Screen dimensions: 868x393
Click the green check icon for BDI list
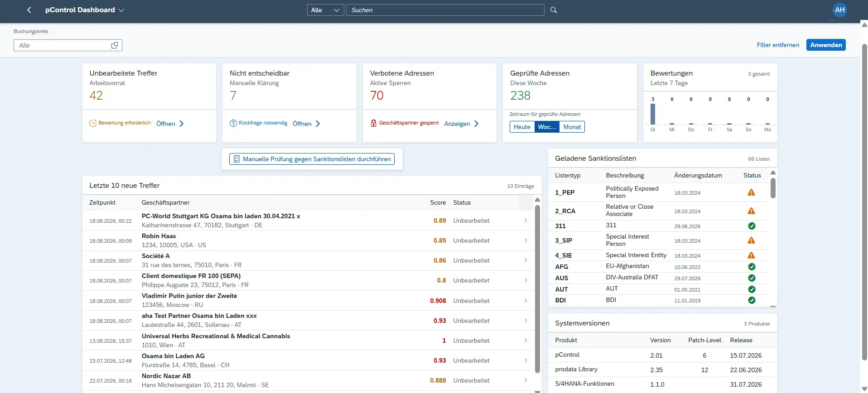752,300
